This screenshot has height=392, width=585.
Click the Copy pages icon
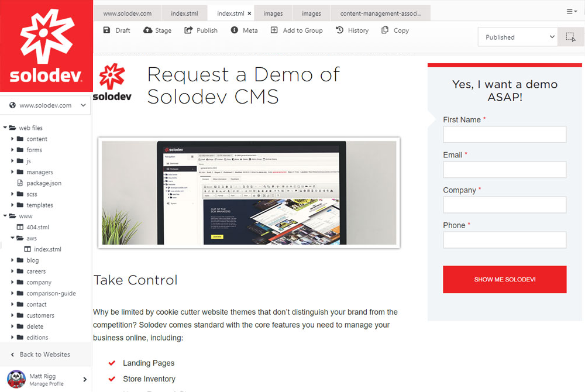[385, 30]
